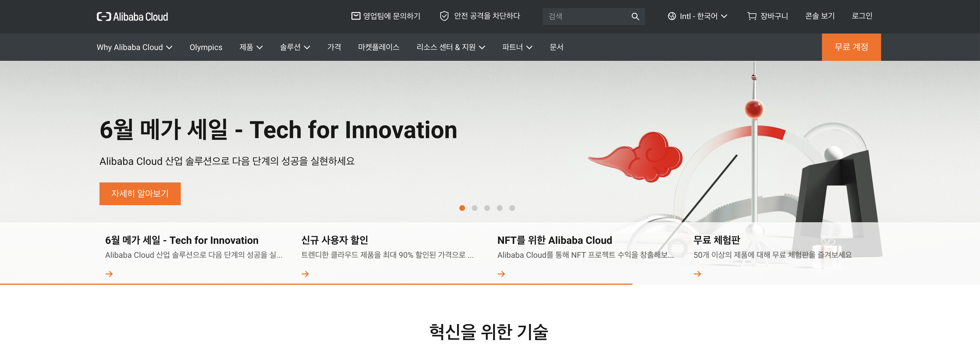Image resolution: width=980 pixels, height=345 pixels.
Task: Click the globe language icon
Action: [x=672, y=16]
